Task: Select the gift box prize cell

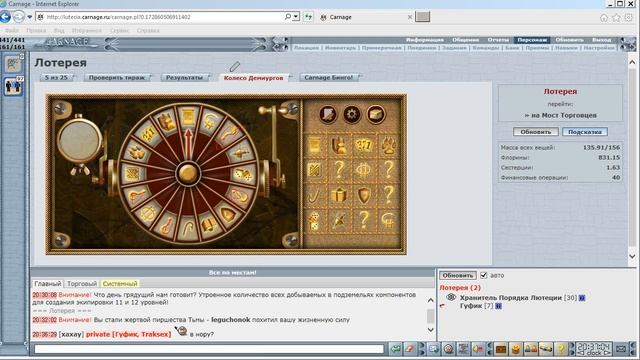Action: click(339, 195)
